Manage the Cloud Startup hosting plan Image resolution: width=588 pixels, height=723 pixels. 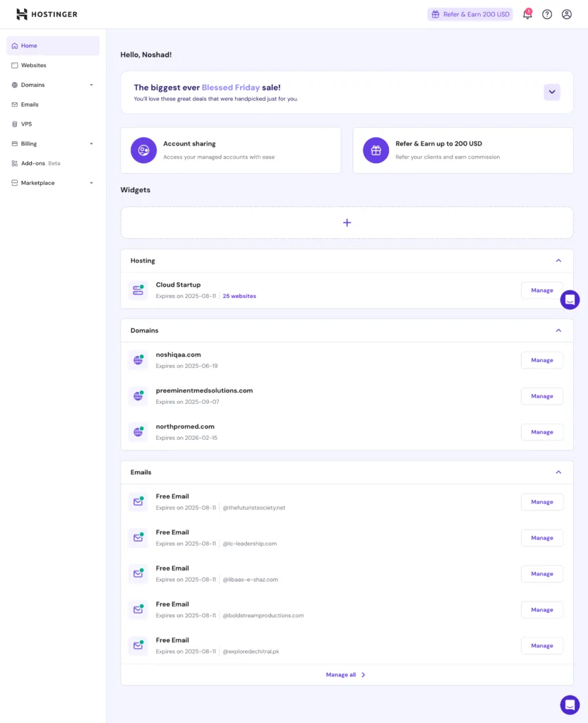pyautogui.click(x=542, y=290)
